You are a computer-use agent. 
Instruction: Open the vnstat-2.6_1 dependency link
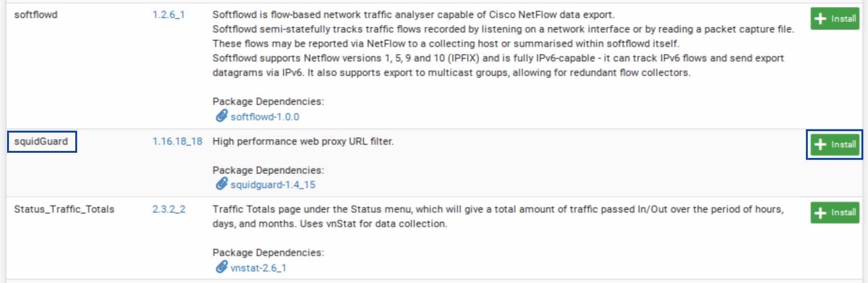(x=258, y=268)
